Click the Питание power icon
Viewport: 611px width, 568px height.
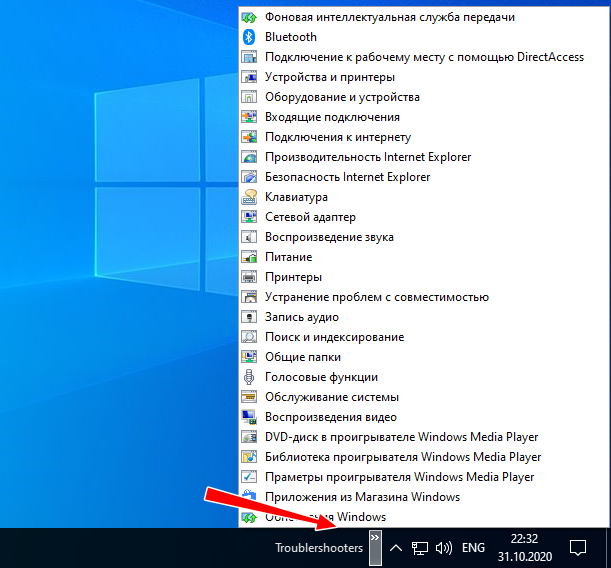click(249, 257)
